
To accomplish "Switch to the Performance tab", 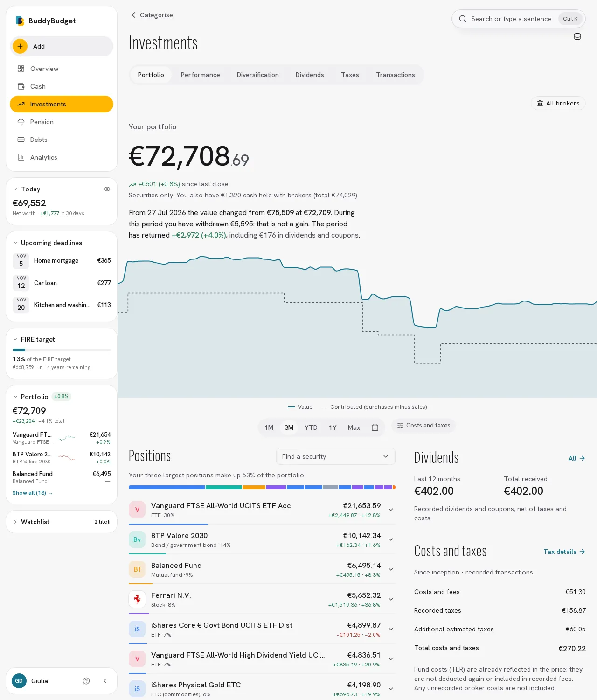I will tap(201, 75).
